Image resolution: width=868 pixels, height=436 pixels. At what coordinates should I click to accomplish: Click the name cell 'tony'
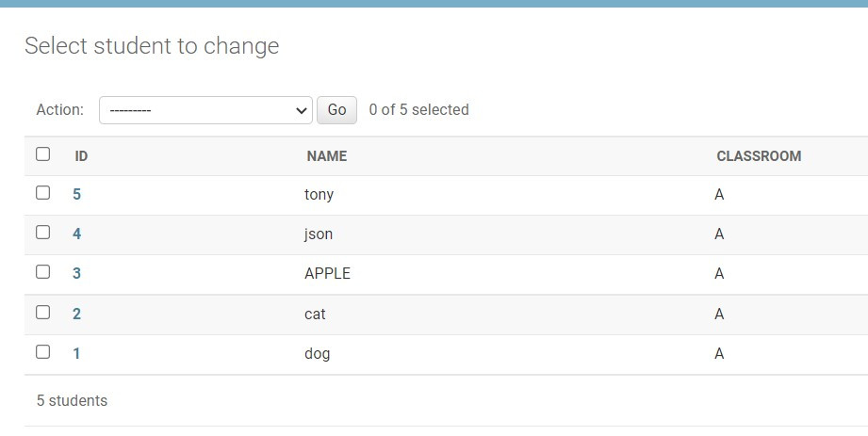pyautogui.click(x=319, y=195)
